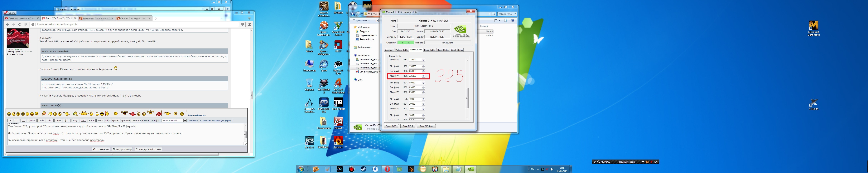This screenshot has width=868, height=173.
Task: Select the Far Cry 3 desktop icon
Action: click(x=309, y=142)
